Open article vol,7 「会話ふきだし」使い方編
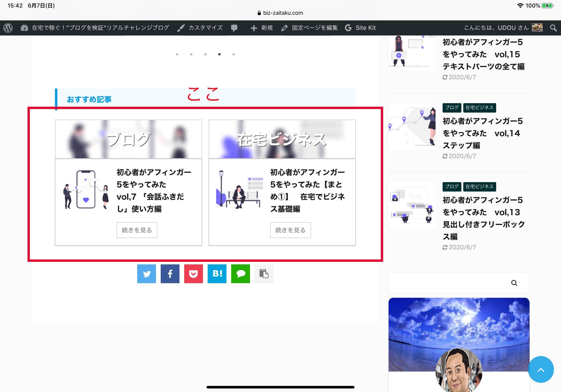This screenshot has height=392, width=561. tap(154, 191)
